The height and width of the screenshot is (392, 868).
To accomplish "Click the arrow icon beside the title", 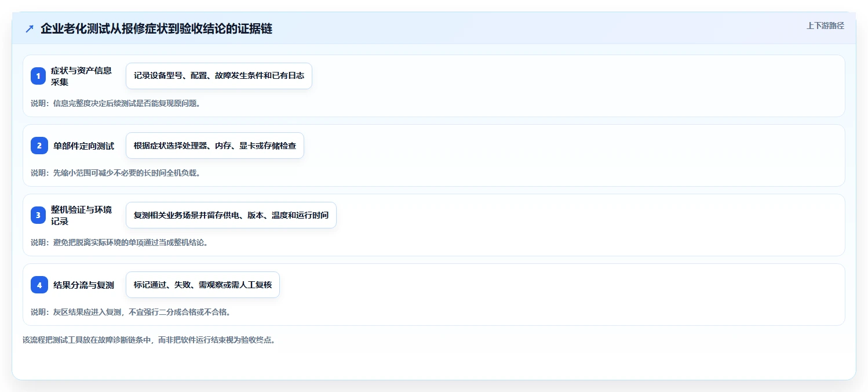I will click(30, 29).
